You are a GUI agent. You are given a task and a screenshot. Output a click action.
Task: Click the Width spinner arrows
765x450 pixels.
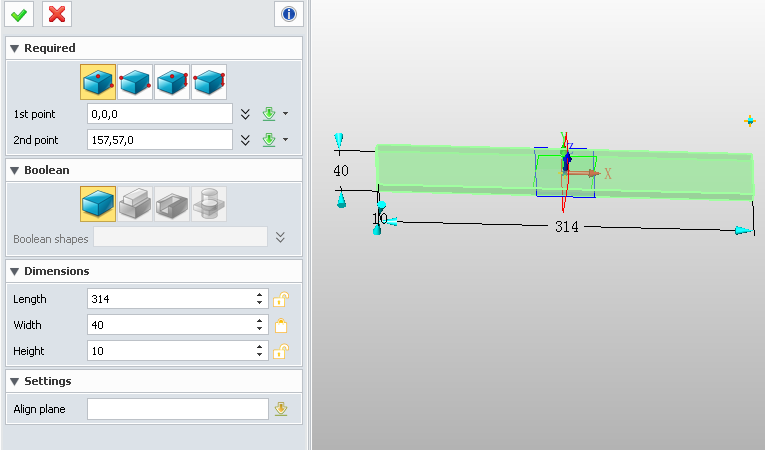[260, 325]
